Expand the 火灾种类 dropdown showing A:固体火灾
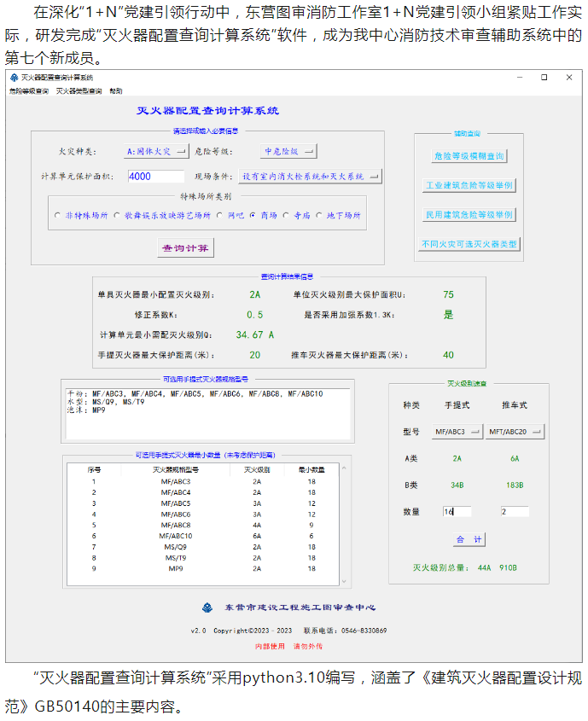Viewport: 588px width, 721px height. tap(156, 151)
